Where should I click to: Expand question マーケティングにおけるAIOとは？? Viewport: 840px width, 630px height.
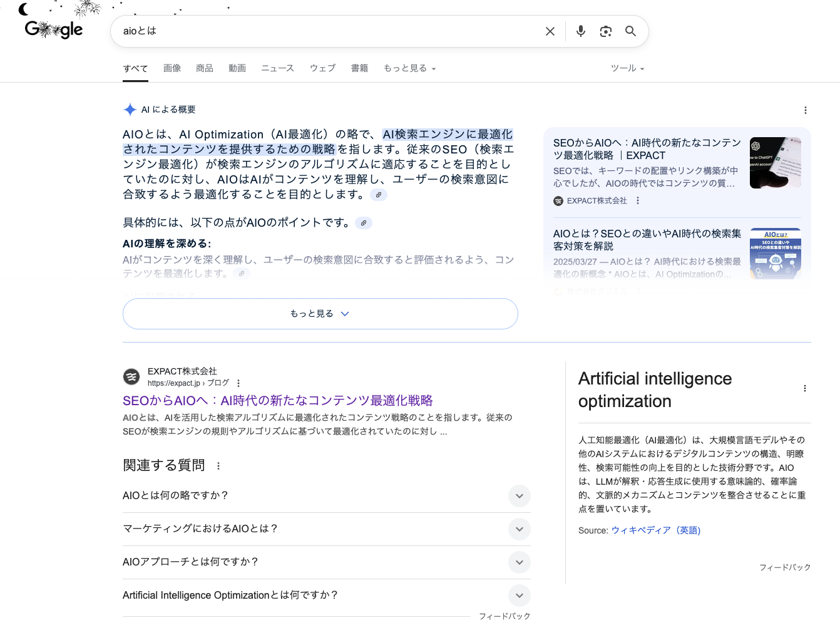pos(326,529)
